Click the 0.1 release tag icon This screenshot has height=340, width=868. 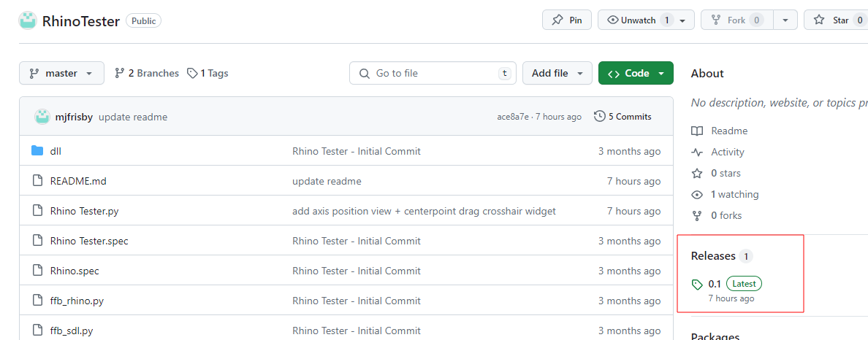click(x=698, y=284)
